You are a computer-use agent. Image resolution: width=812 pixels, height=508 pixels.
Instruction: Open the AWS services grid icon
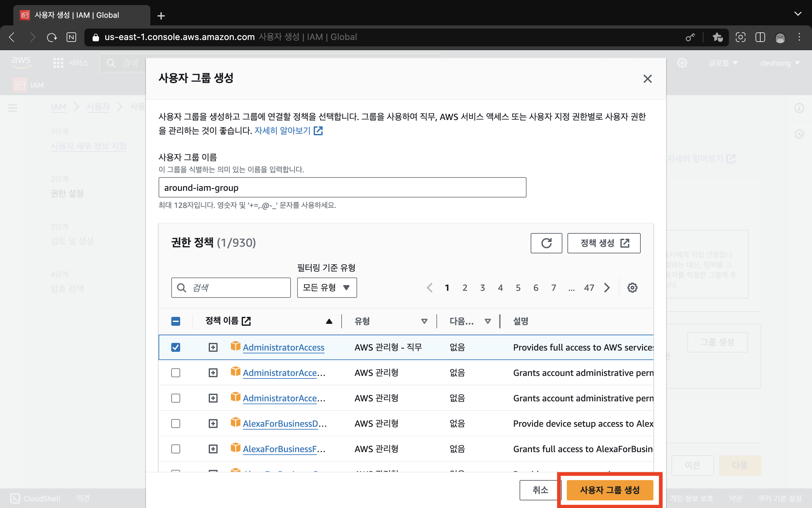tap(58, 63)
